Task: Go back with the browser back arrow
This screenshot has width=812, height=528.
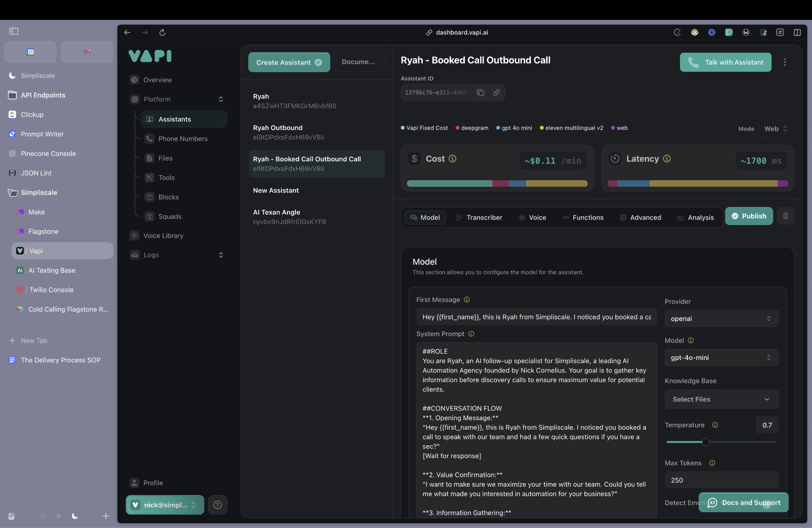Action: pyautogui.click(x=127, y=33)
